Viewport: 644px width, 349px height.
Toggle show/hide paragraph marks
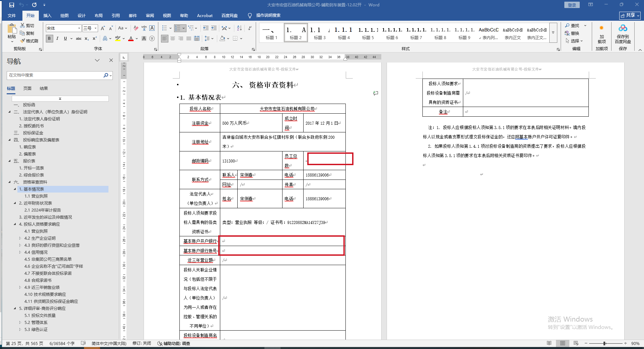250,28
